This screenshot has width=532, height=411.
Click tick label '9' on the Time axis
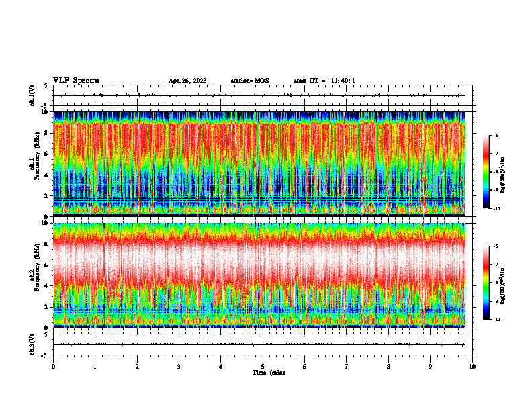(430, 367)
